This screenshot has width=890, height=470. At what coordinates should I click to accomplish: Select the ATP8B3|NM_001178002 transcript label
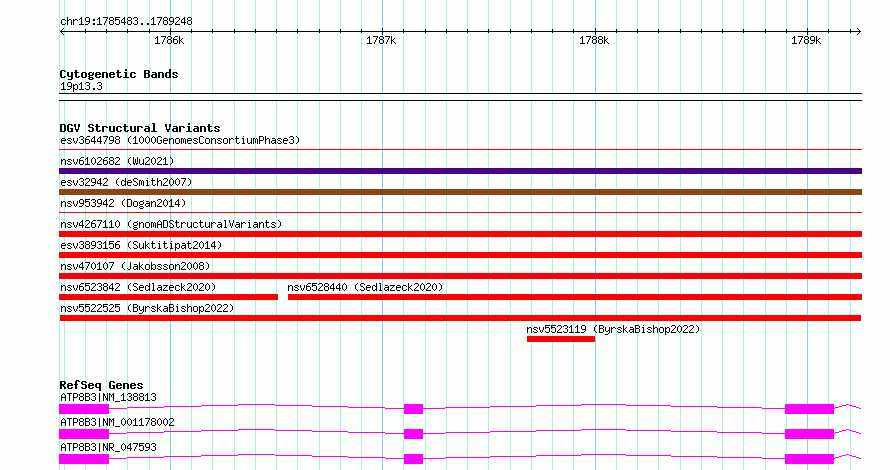coord(117,422)
